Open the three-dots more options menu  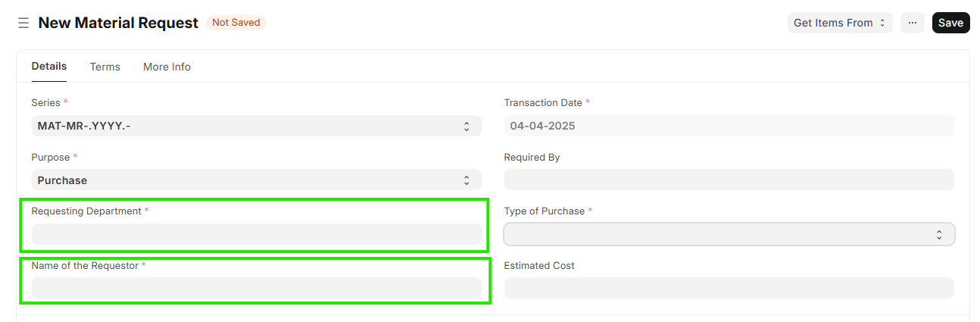click(912, 23)
